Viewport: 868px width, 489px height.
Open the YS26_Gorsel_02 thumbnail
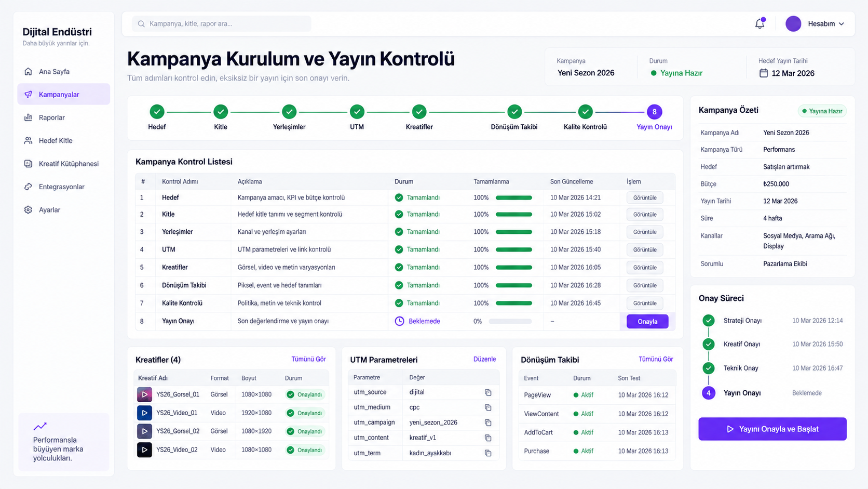(x=144, y=431)
